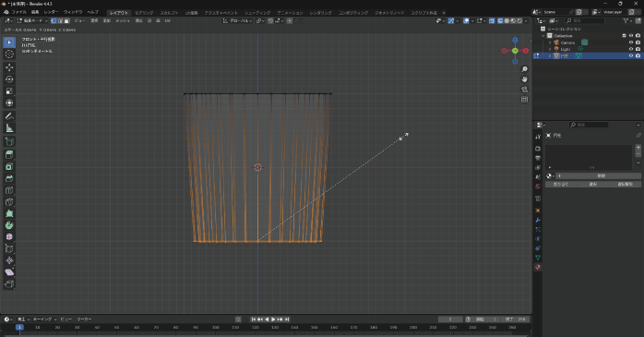644x337 pixels.
Task: Select the Edge Slide tool
Action: (9, 248)
